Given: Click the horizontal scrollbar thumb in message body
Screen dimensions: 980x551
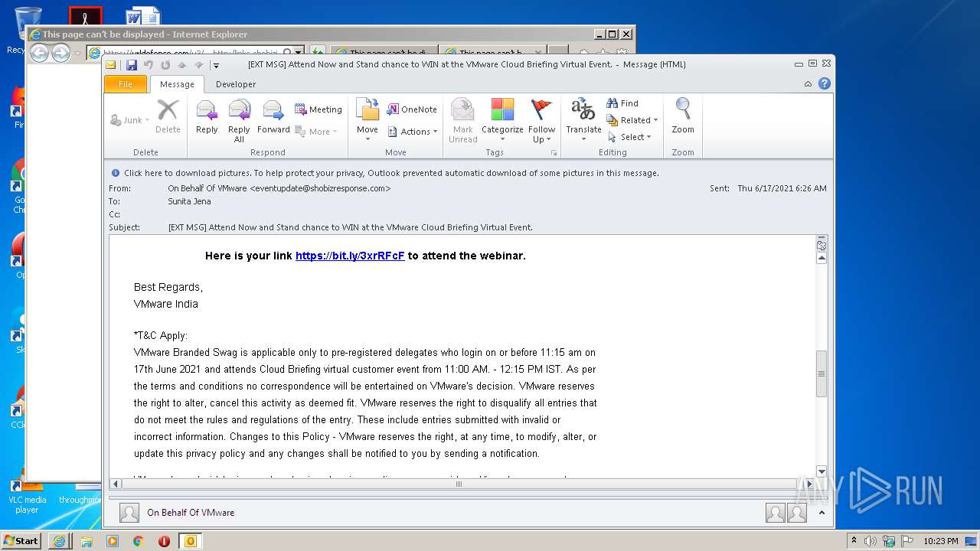Looking at the screenshot, I should [459, 484].
